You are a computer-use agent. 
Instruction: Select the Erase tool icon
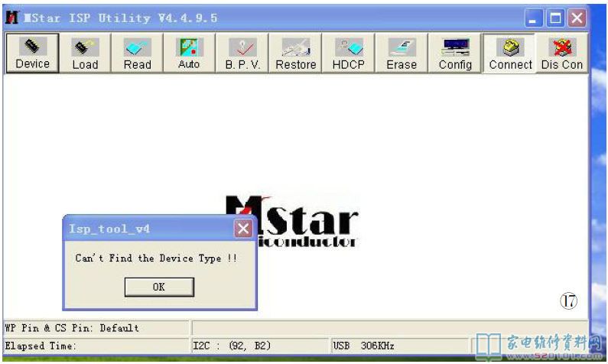click(401, 54)
